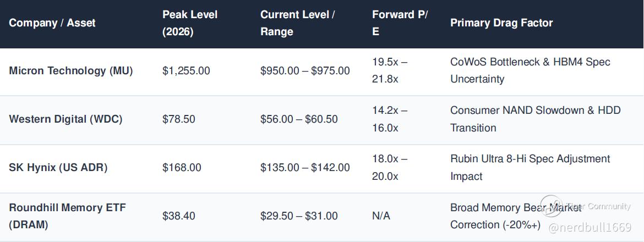
Task: Select the Roundhill Memory ETF (DRAM) label
Action: pyautogui.click(x=67, y=216)
